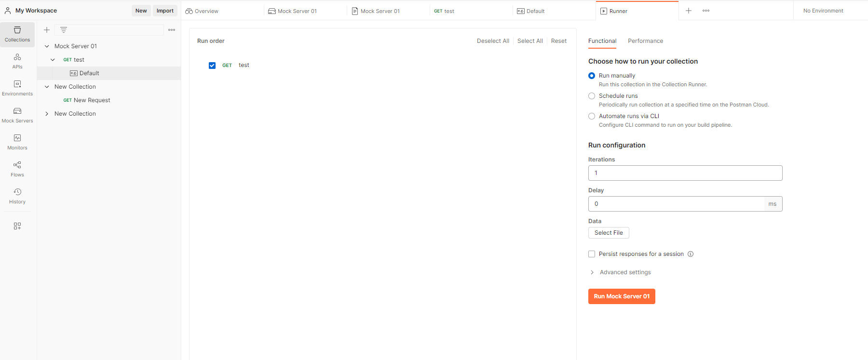This screenshot has height=360, width=868.
Task: Open the Monitors sidebar section
Action: click(17, 142)
